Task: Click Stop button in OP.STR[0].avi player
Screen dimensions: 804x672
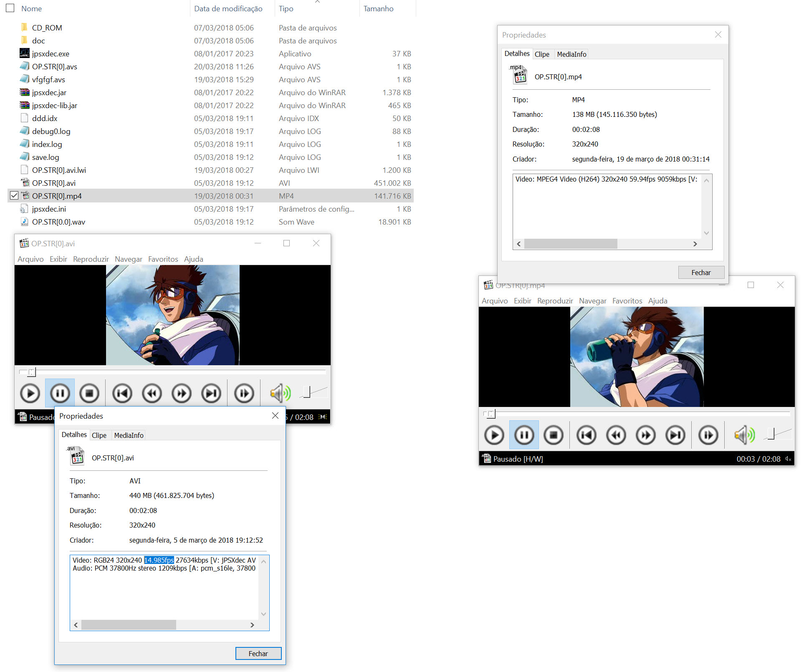Action: pos(89,393)
